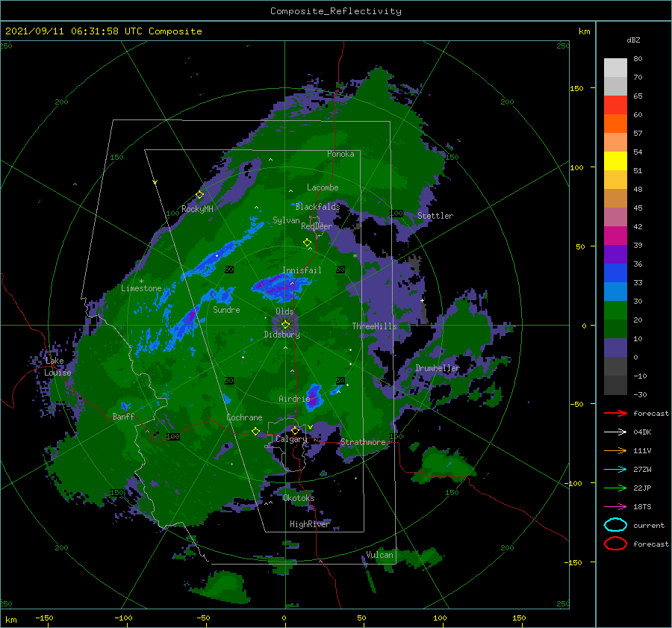Click the yellow diamond marker below Cochrane
The height and width of the screenshot is (628, 672).
256,431
